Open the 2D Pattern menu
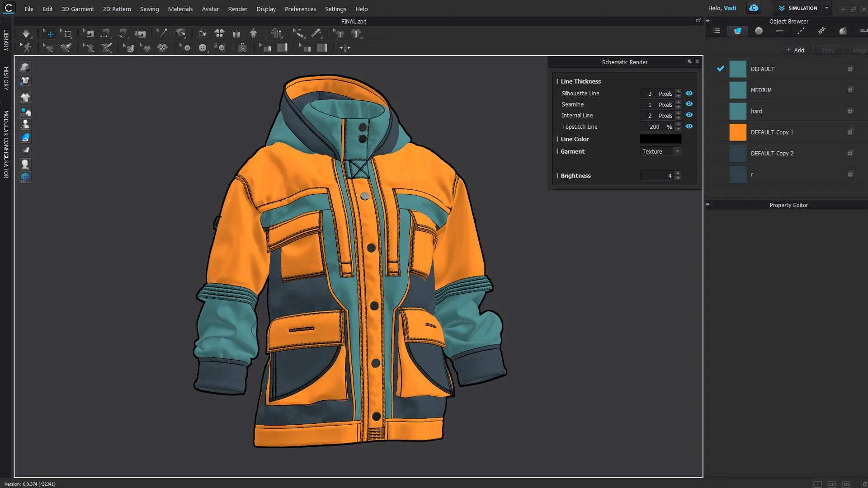Screen dimensions: 868x488 coord(117,9)
